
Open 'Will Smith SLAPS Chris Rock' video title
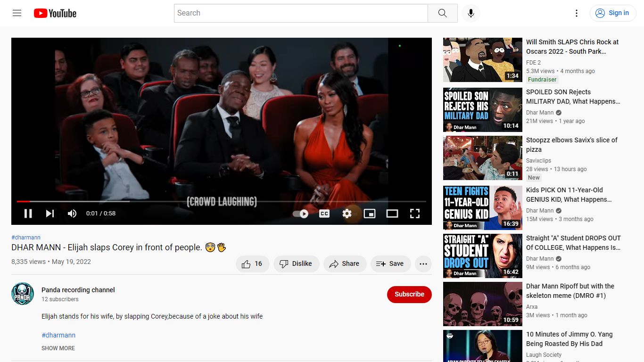572,47
